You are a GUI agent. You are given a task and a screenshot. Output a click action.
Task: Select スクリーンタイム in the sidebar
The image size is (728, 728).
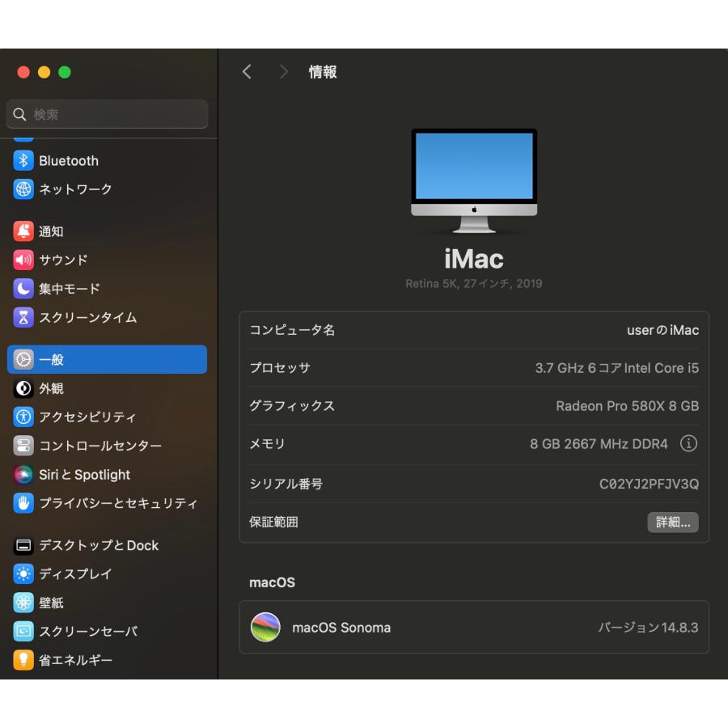(108, 317)
